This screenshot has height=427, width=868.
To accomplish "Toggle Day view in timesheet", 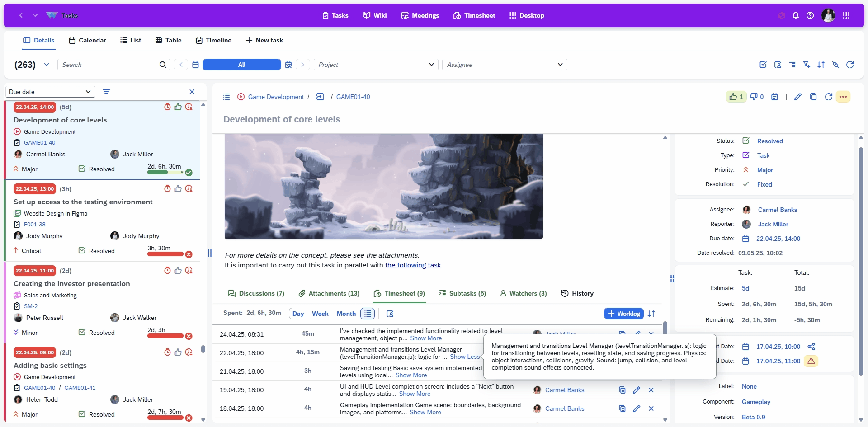I will (298, 314).
